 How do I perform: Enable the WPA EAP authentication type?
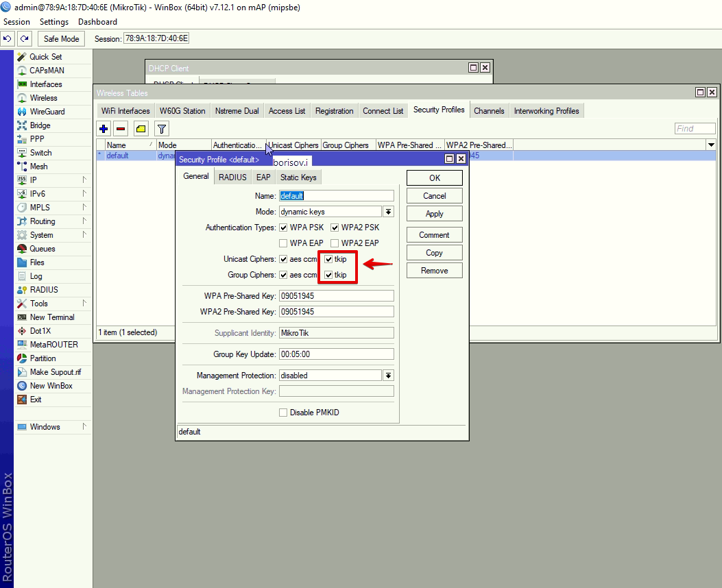pos(283,243)
